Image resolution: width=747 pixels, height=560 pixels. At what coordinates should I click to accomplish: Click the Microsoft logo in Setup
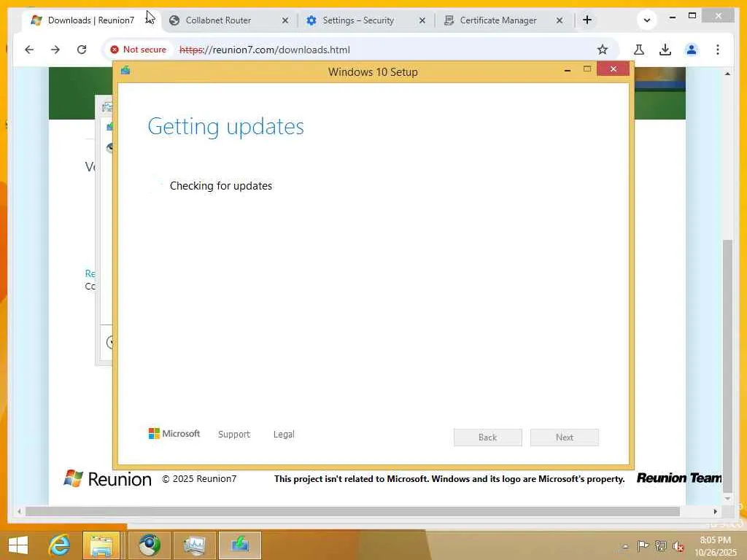click(x=174, y=433)
